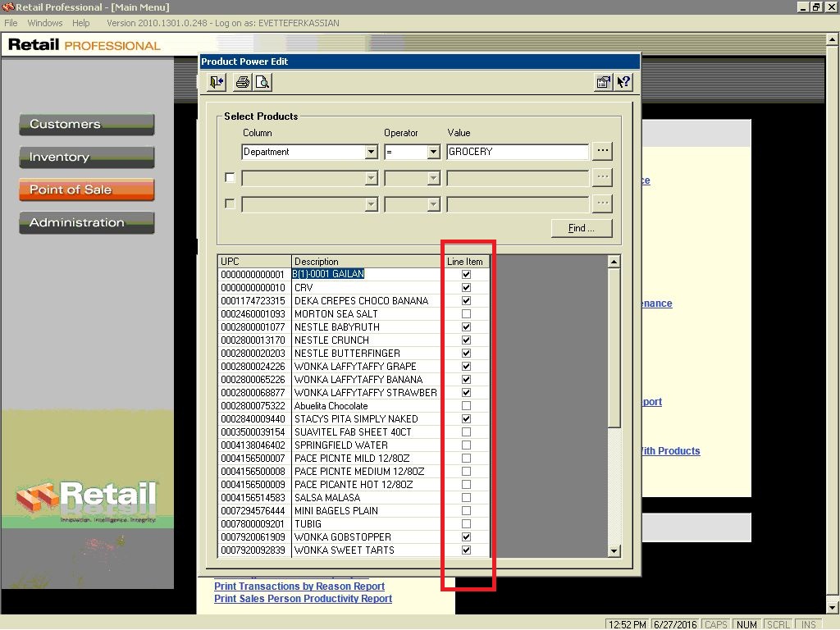This screenshot has width=840, height=630.
Task: Open the Department column dropdown
Action: (x=371, y=153)
